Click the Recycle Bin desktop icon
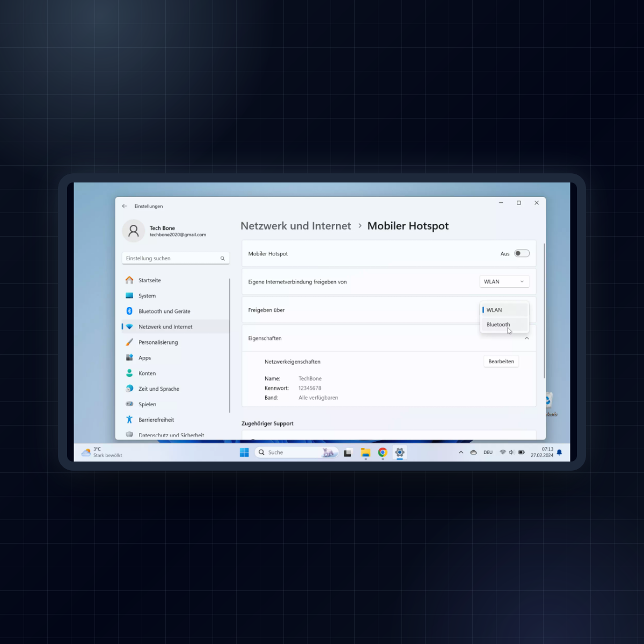The height and width of the screenshot is (644, 644). click(x=550, y=404)
